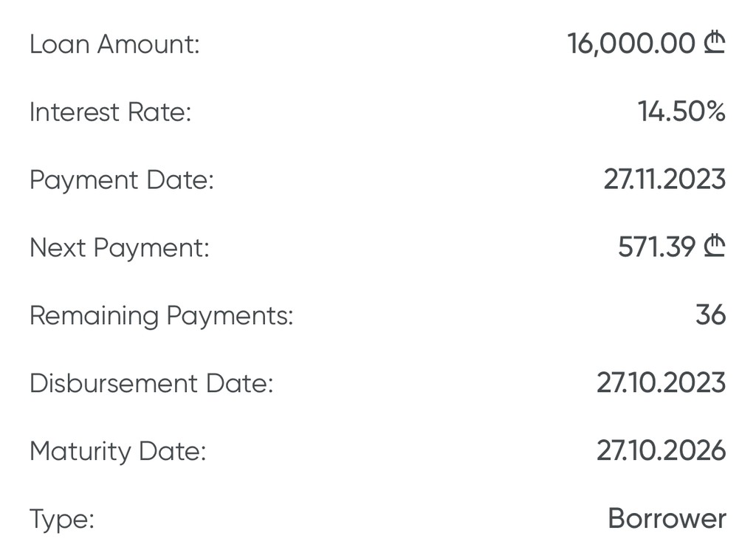Select the Payment Date label
The width and height of the screenshot is (756, 547).
click(x=122, y=180)
